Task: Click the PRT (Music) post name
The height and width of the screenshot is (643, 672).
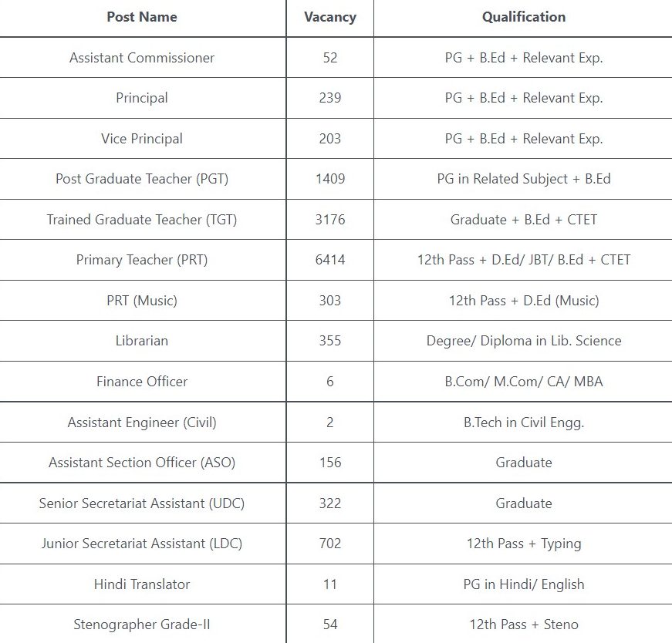Action: 142,301
